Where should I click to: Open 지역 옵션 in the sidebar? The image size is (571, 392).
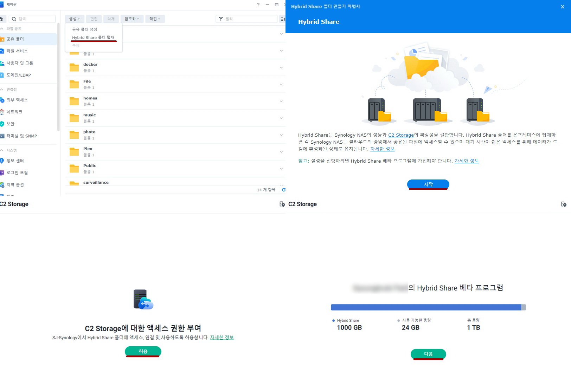click(x=28, y=185)
